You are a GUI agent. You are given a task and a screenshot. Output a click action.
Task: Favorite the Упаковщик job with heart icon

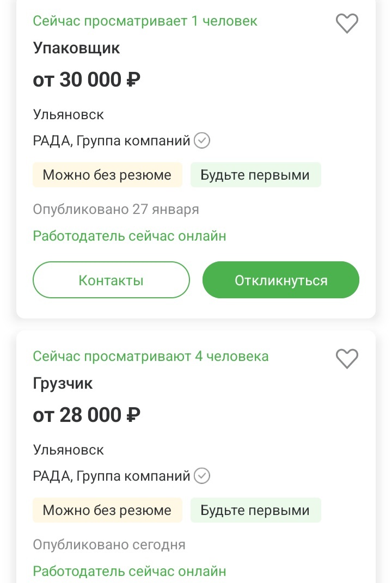coord(347,23)
